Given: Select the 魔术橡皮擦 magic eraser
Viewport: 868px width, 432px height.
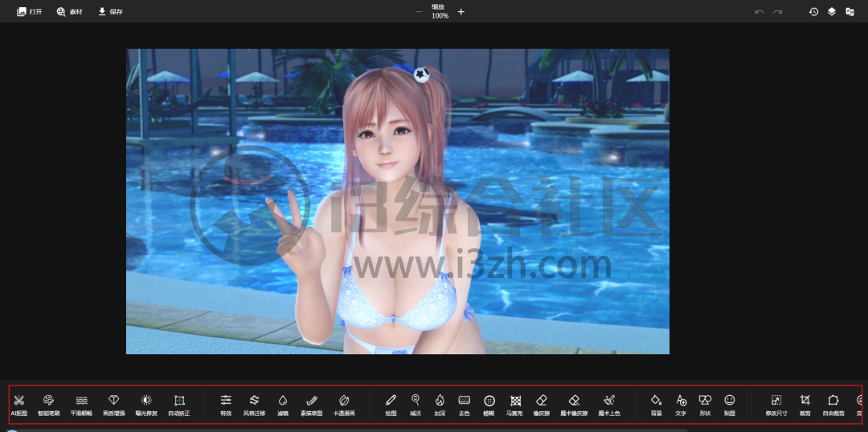Looking at the screenshot, I should [x=574, y=405].
